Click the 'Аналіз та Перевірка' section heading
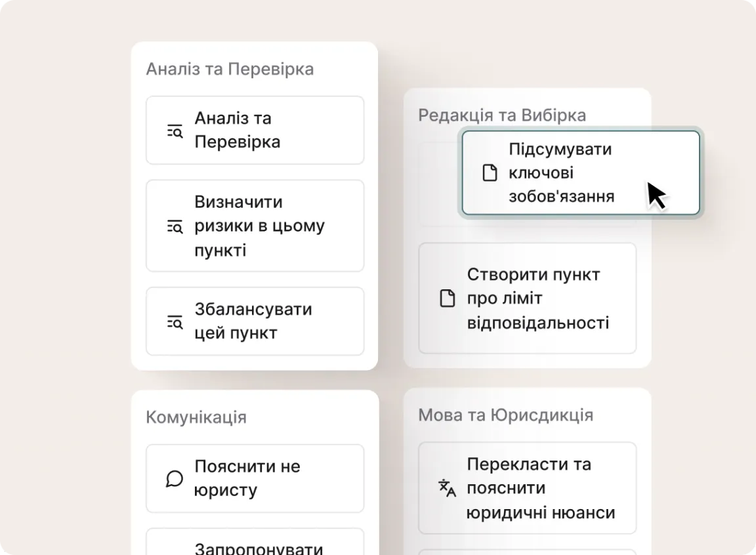756x555 pixels. [x=230, y=69]
